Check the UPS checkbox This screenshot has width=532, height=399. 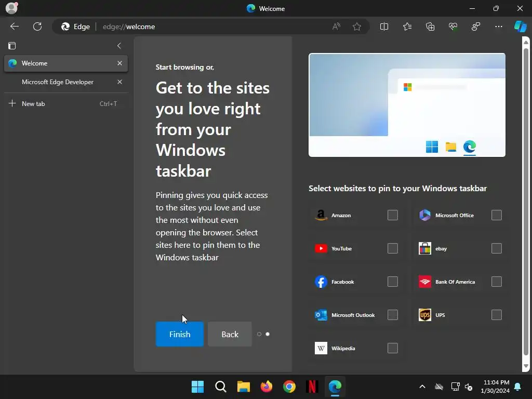pos(496,315)
